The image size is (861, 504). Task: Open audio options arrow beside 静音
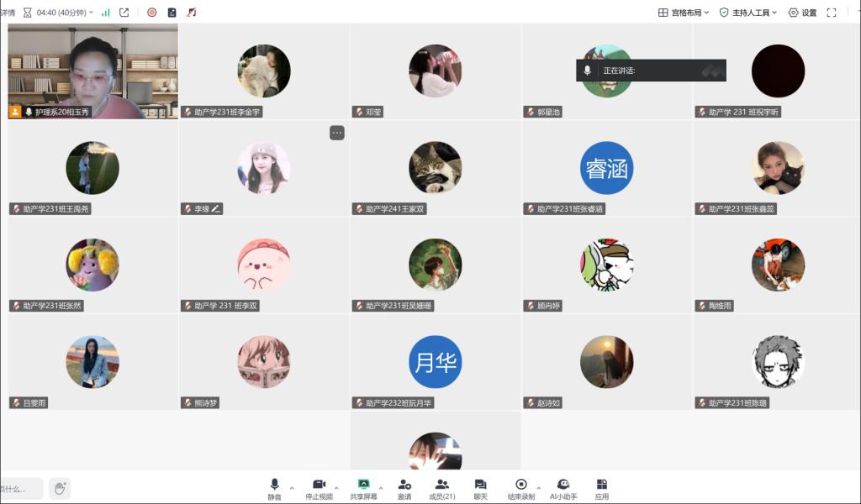[292, 488]
